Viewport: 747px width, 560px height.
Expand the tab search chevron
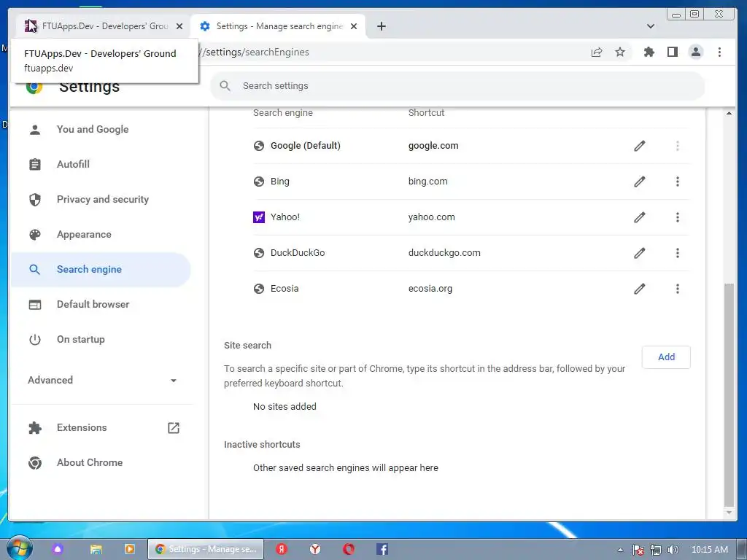click(650, 26)
